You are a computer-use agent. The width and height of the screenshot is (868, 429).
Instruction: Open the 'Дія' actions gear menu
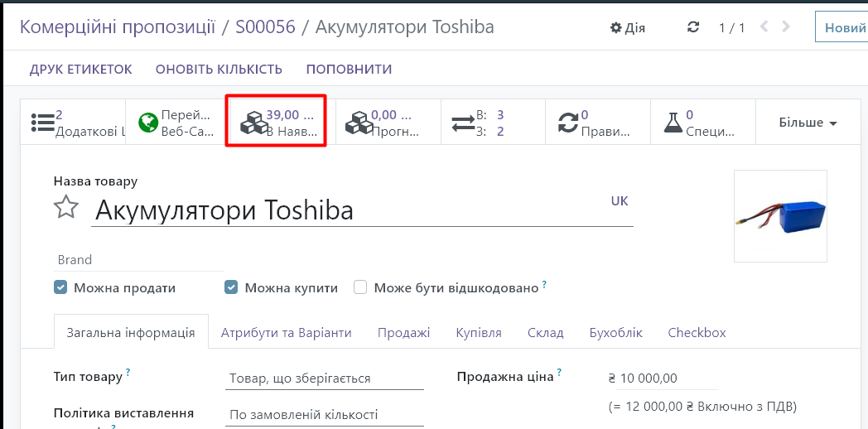pyautogui.click(x=628, y=27)
